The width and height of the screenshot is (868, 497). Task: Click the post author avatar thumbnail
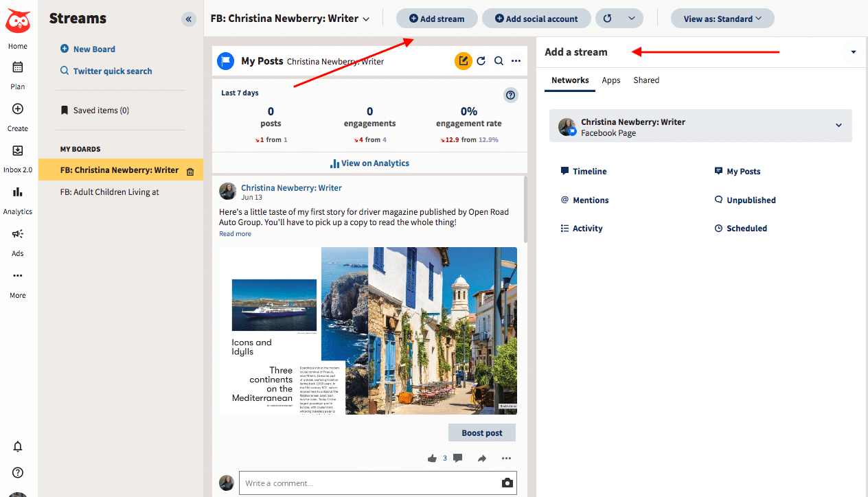pos(228,192)
